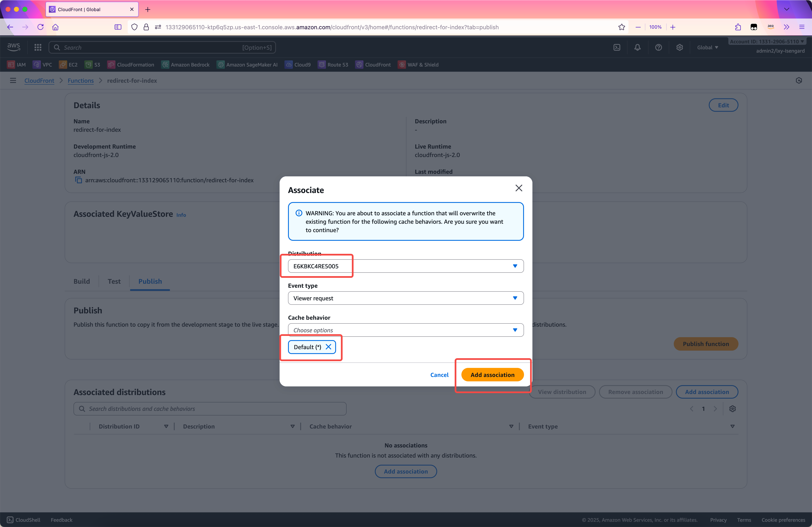Screen dimensions: 812x527
Task: Copy the function ARN
Action: (78, 180)
